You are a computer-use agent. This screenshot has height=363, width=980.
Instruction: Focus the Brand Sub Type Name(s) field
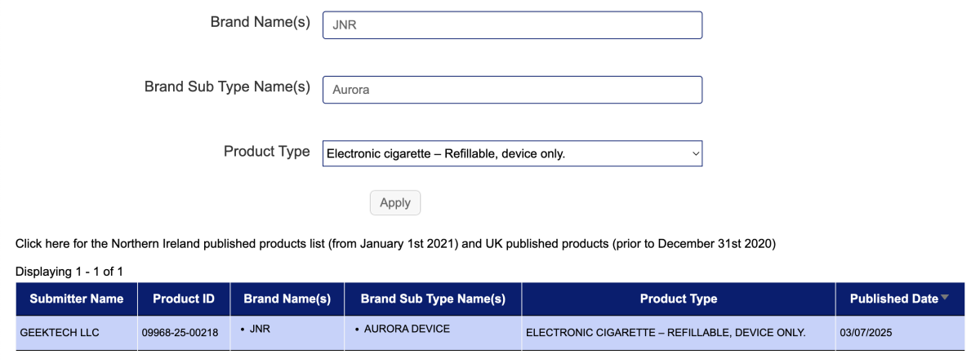512,90
